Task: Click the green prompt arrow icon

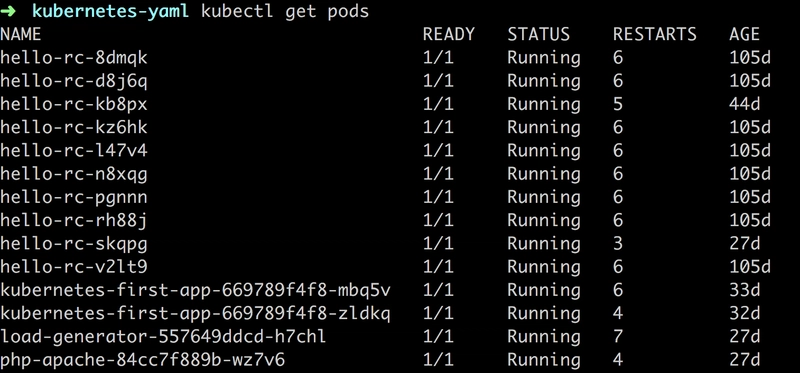Action: coord(10,11)
